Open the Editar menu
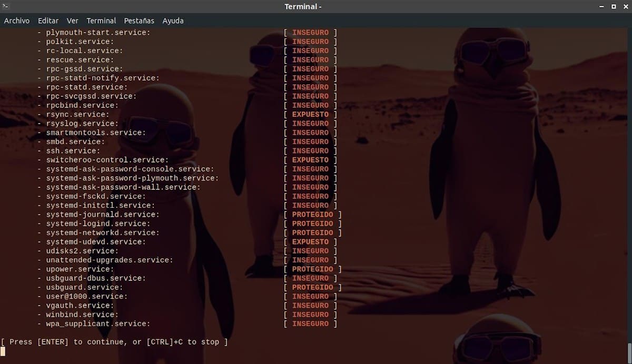The height and width of the screenshot is (364, 632). tap(48, 21)
